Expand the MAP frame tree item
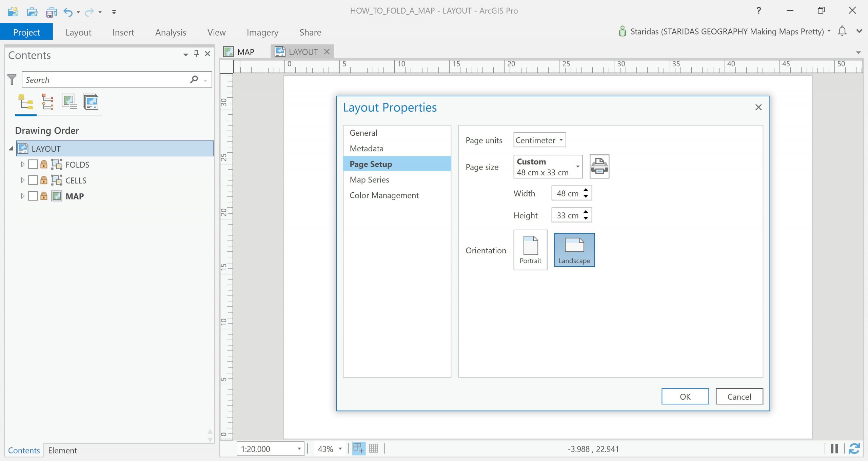 coord(22,196)
